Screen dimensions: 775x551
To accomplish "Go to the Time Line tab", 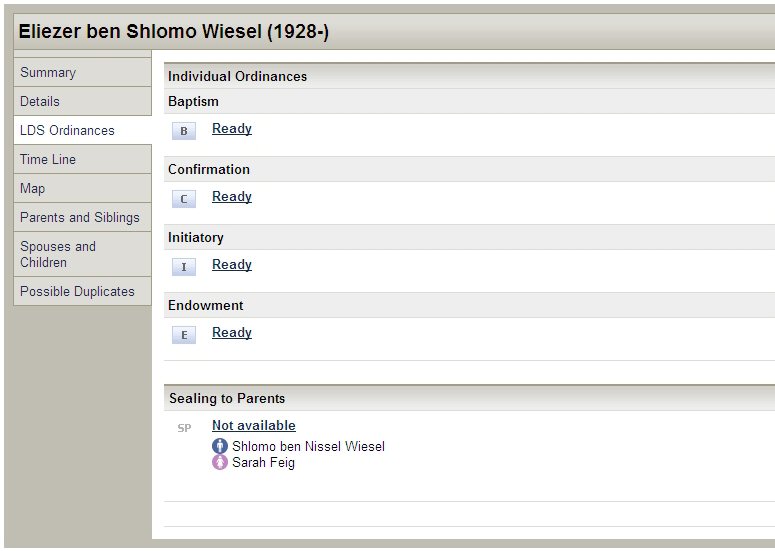I will tap(48, 159).
